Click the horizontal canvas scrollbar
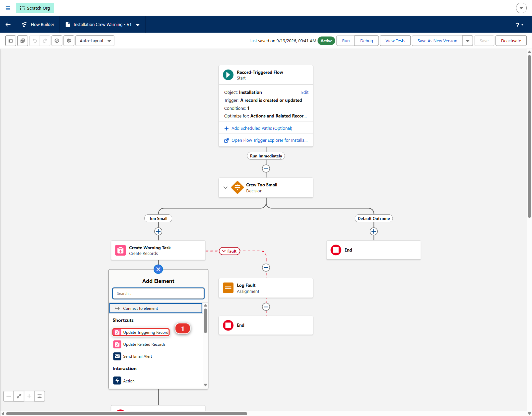This screenshot has height=416, width=532. click(126, 414)
